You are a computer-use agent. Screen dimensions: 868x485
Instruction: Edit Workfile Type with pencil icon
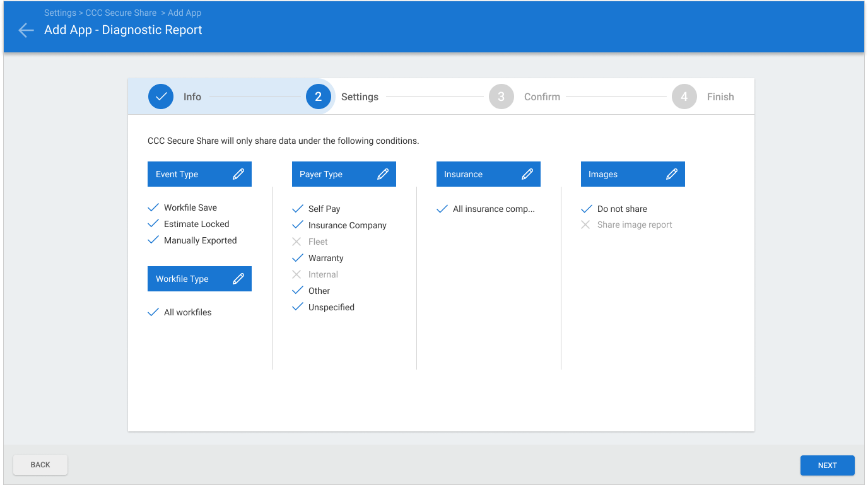pyautogui.click(x=238, y=279)
